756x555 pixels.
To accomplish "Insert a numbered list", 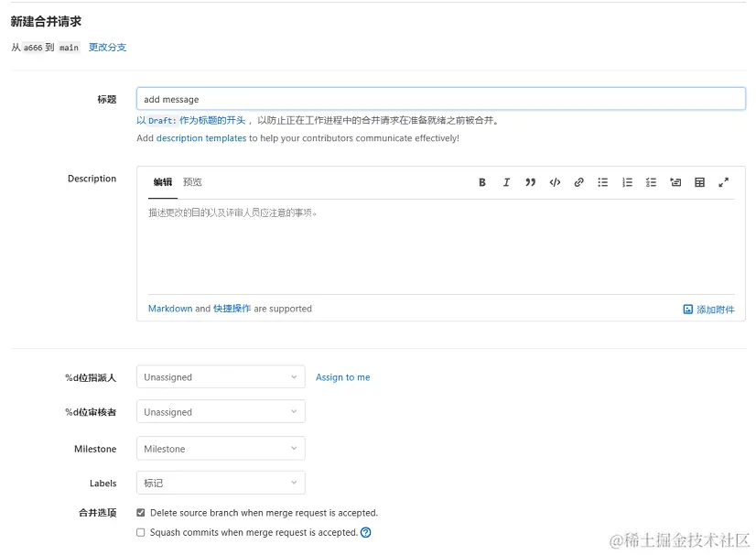I will click(627, 182).
